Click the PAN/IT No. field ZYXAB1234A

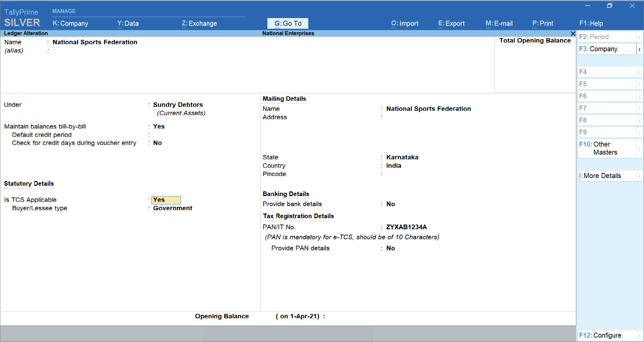(406, 227)
